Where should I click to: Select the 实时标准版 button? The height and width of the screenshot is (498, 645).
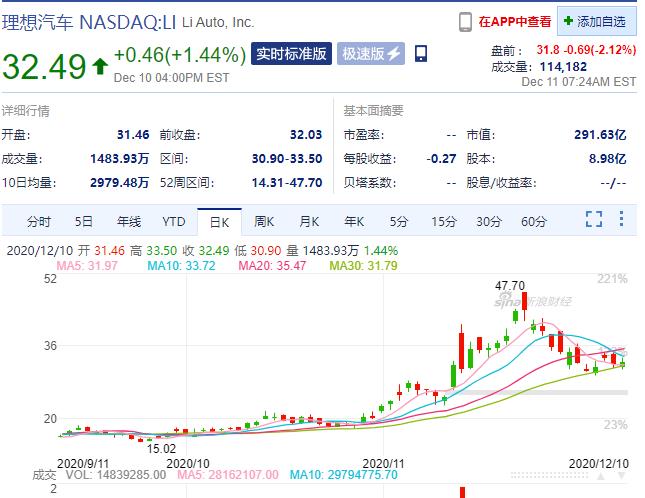pos(291,53)
